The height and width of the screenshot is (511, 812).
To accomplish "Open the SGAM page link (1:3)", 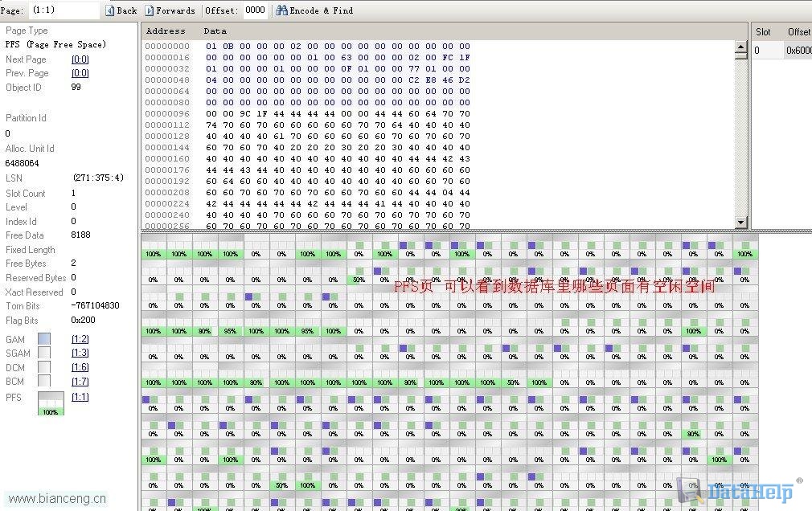I will [x=80, y=353].
